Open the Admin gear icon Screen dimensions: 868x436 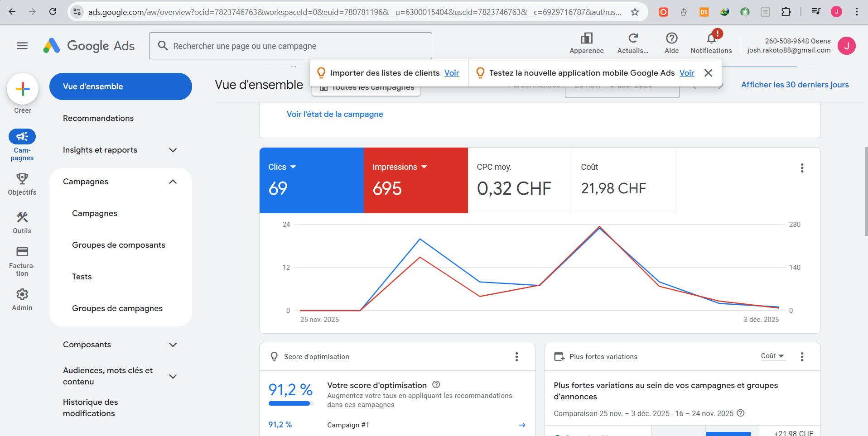coord(22,295)
